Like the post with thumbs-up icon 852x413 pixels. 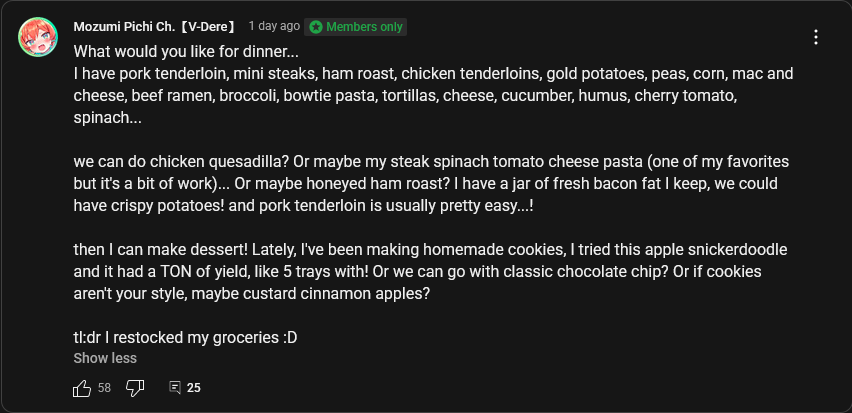[83, 388]
